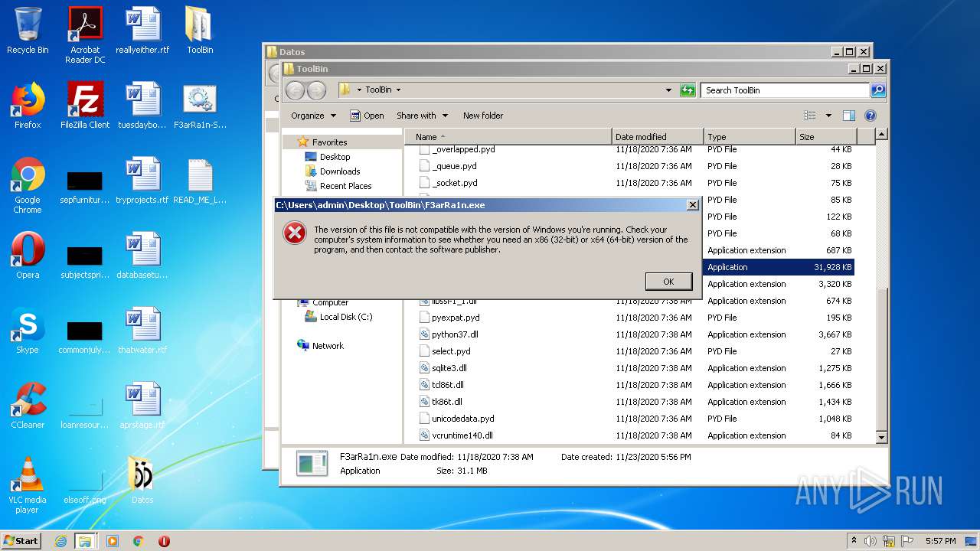
Task: Expand the ToolBin breadcrumb arrow
Action: click(398, 90)
